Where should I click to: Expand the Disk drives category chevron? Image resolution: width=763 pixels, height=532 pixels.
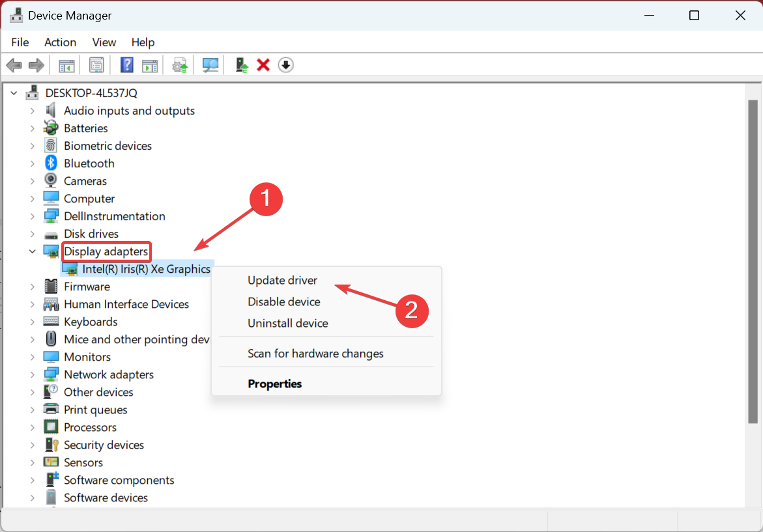tap(32, 234)
